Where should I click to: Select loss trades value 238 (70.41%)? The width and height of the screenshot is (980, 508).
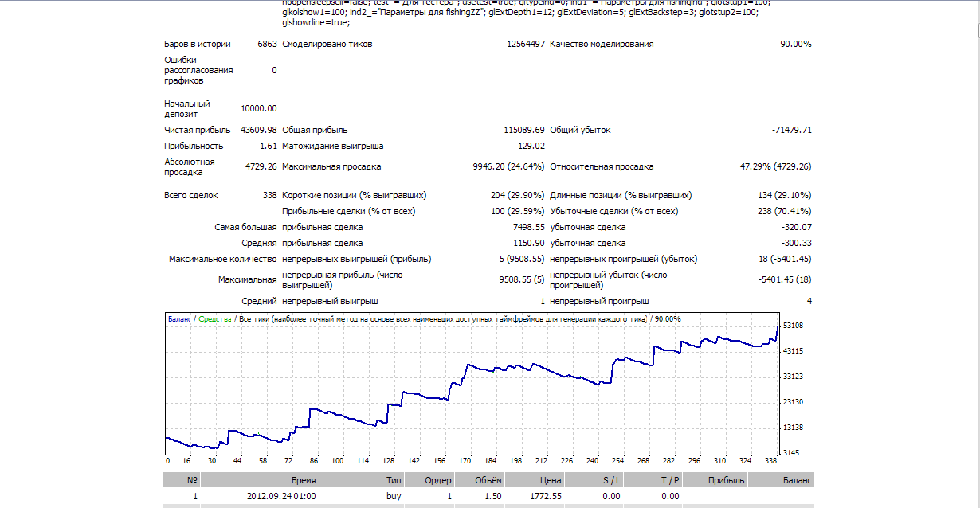click(x=785, y=211)
